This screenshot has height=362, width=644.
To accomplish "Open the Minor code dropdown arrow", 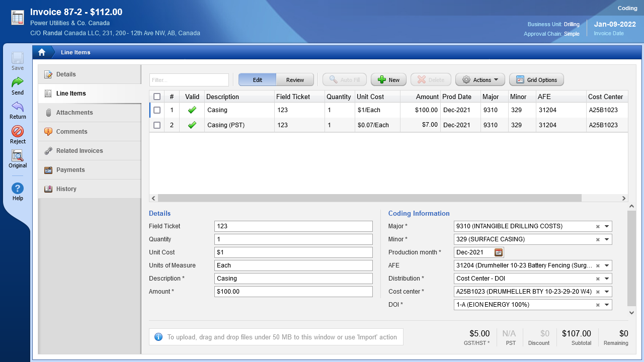I will (607, 240).
